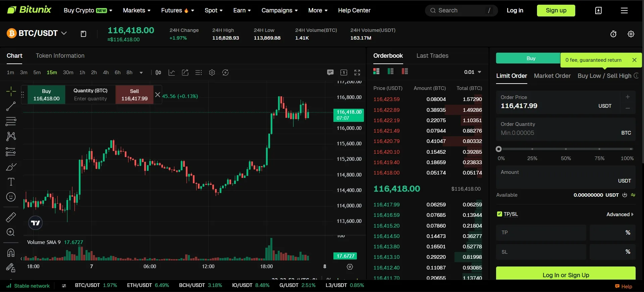The width and height of the screenshot is (644, 292).
Task: Select the 4h timeframe
Action: coord(106,72)
